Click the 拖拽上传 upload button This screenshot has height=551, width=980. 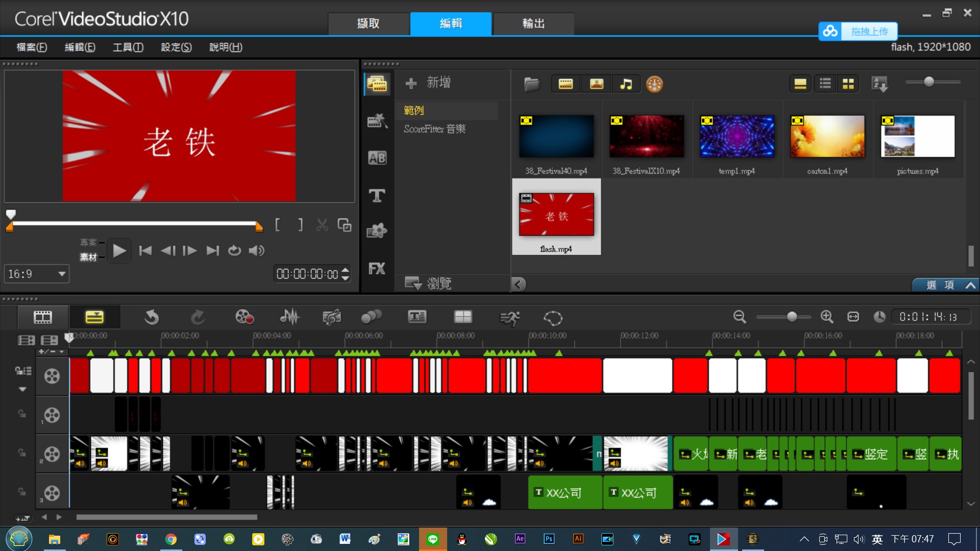click(x=858, y=32)
